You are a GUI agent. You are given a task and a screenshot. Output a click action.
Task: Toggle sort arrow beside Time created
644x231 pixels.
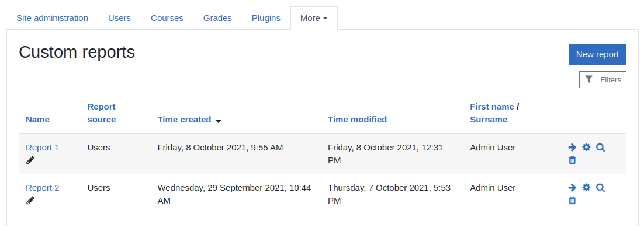[219, 121]
